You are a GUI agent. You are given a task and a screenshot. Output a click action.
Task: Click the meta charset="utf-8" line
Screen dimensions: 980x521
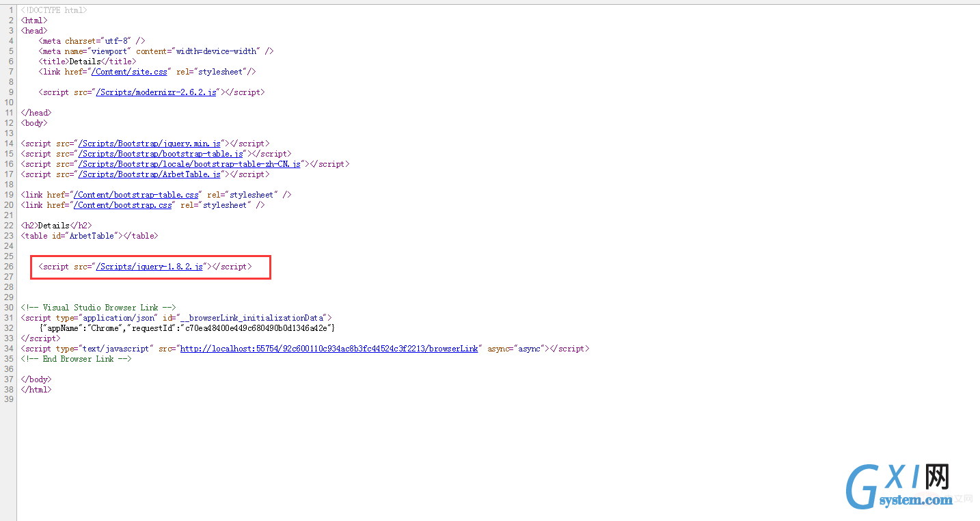pyautogui.click(x=92, y=41)
